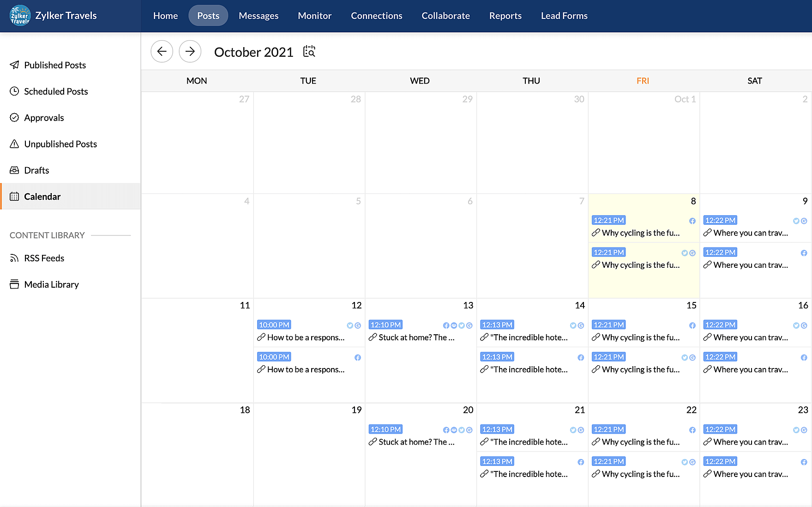Switch to the Messages tab
This screenshot has height=507, width=812.
click(259, 16)
